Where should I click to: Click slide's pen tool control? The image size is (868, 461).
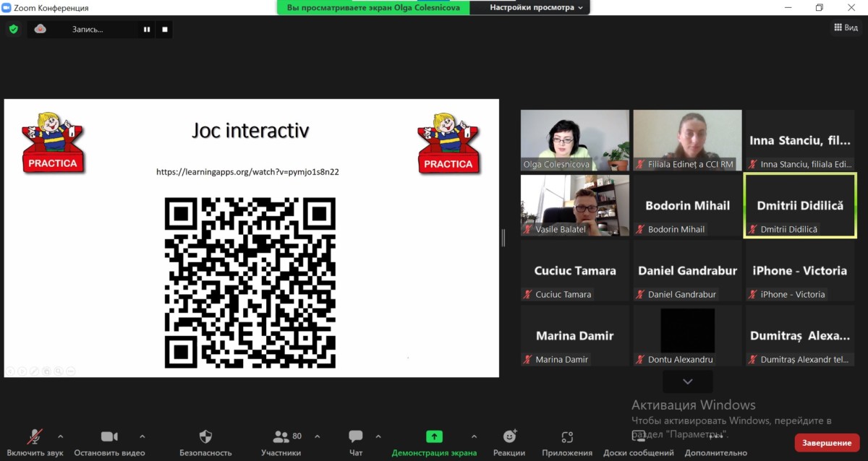[34, 371]
